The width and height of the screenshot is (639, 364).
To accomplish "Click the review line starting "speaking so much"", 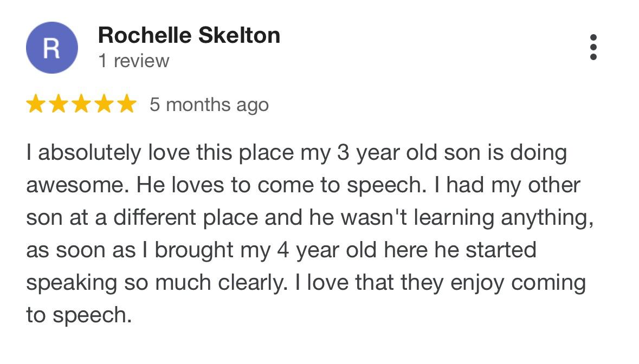I will pyautogui.click(x=306, y=283).
